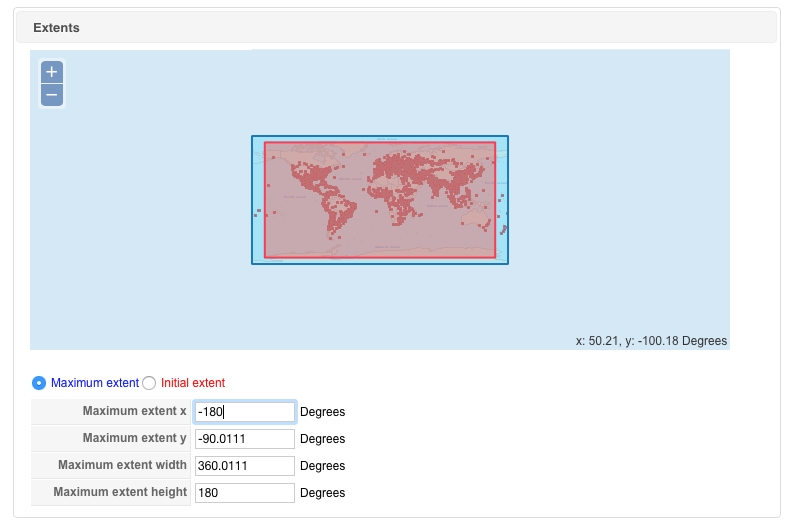Click the 'Maximum extent height' row label
Viewport: 795px width, 525px height.
click(x=120, y=493)
